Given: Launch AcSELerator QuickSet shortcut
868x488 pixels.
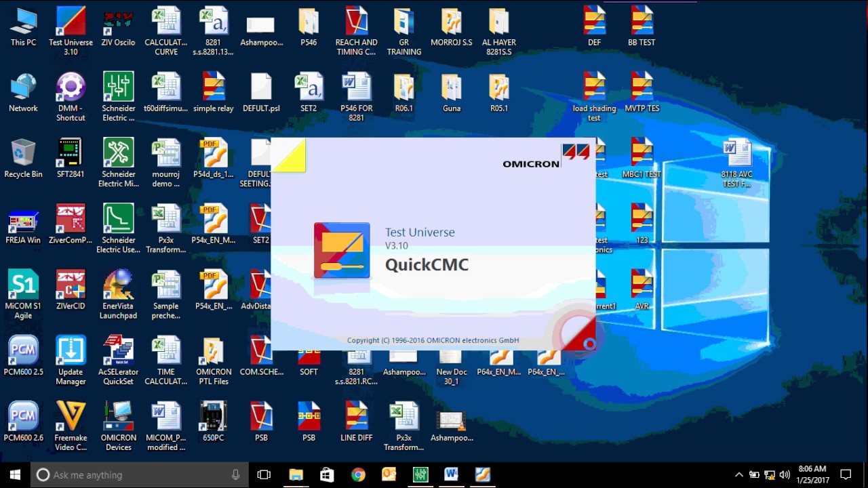Looking at the screenshot, I should [118, 360].
